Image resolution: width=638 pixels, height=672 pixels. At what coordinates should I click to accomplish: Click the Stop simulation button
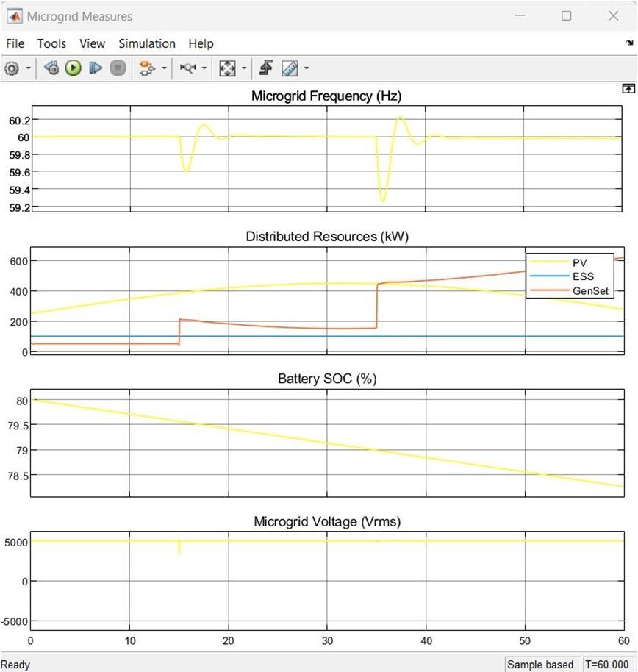tap(118, 68)
